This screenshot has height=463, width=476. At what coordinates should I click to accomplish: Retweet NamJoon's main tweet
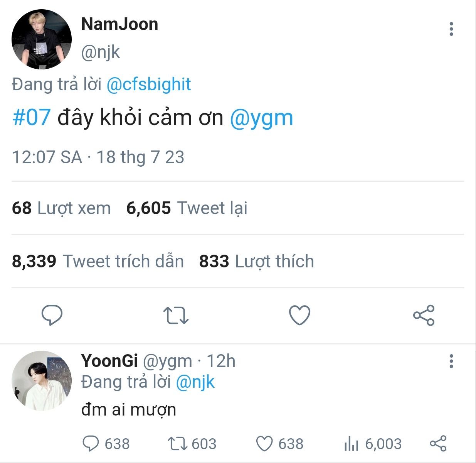(176, 315)
